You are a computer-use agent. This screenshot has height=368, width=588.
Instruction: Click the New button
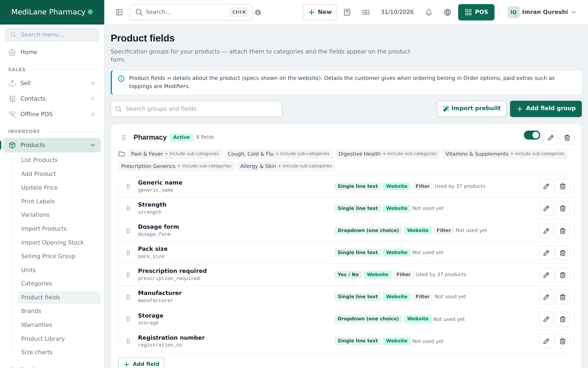click(x=320, y=12)
